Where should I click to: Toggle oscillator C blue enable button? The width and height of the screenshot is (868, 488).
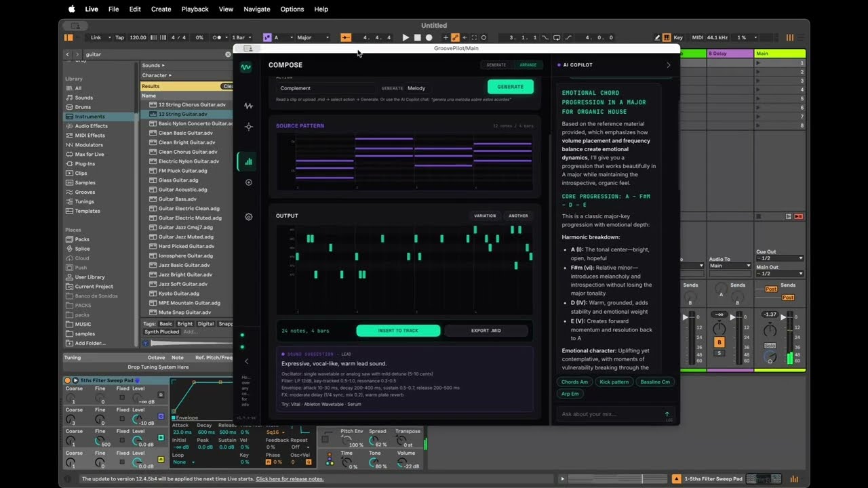tap(161, 416)
